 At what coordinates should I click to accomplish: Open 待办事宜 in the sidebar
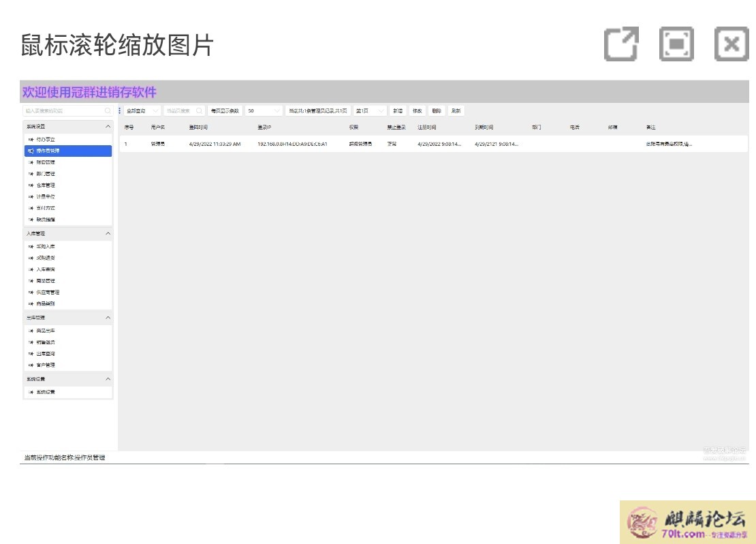point(67,140)
